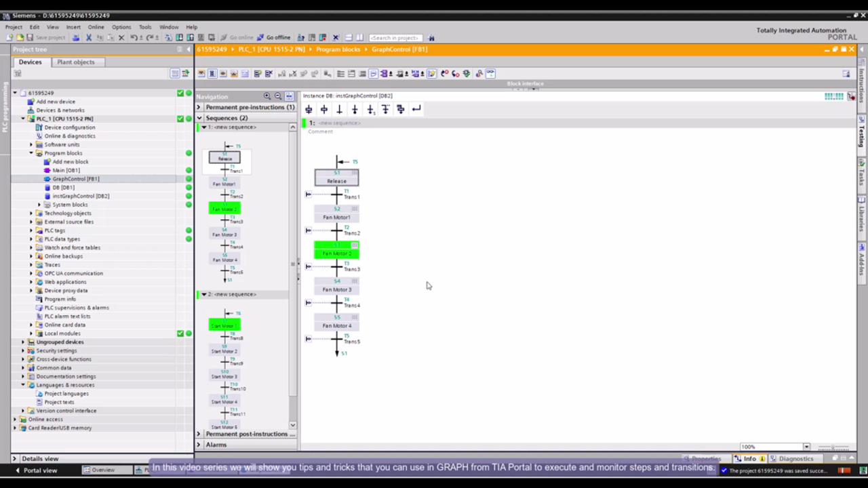Click the jump-to-step arrow icon in GRAPH toolbar
The height and width of the screenshot is (488, 868).
click(x=416, y=109)
